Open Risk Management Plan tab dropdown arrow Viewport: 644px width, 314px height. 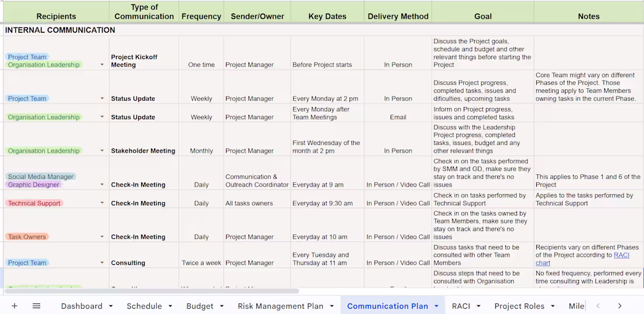pos(332,306)
